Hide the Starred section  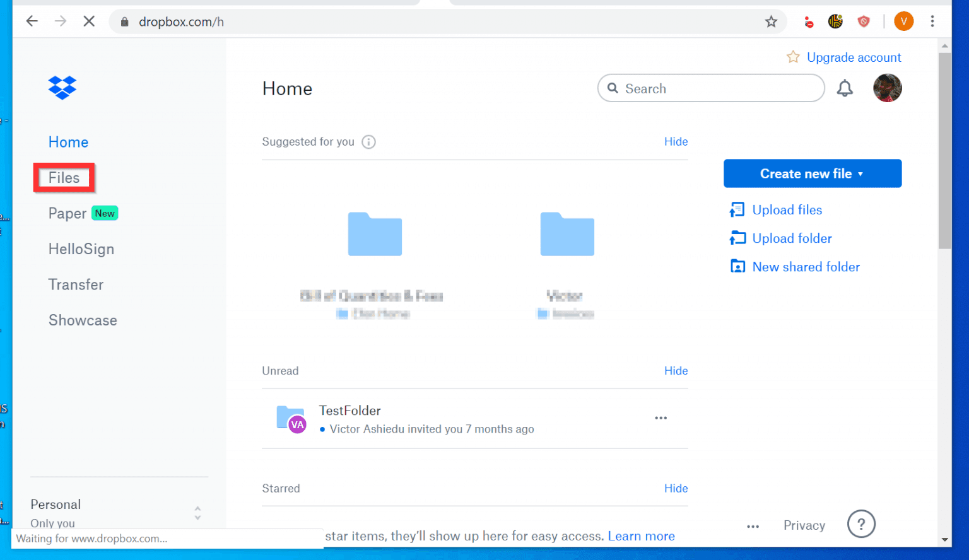pyautogui.click(x=676, y=488)
